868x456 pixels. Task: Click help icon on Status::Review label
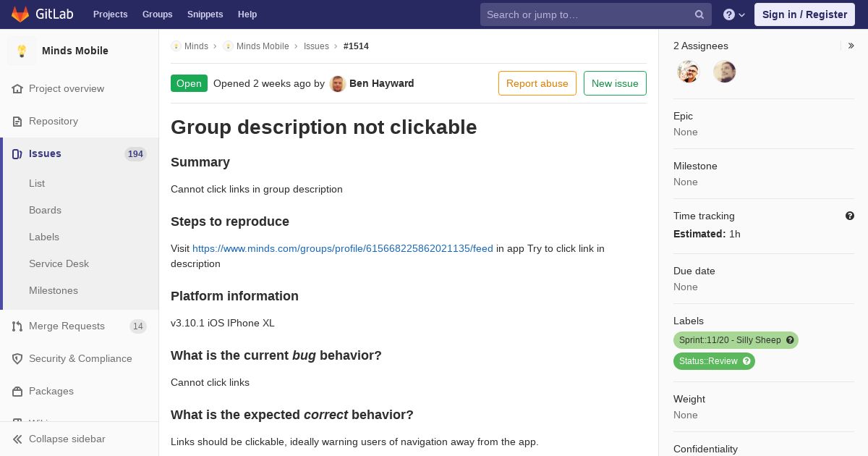click(x=746, y=361)
